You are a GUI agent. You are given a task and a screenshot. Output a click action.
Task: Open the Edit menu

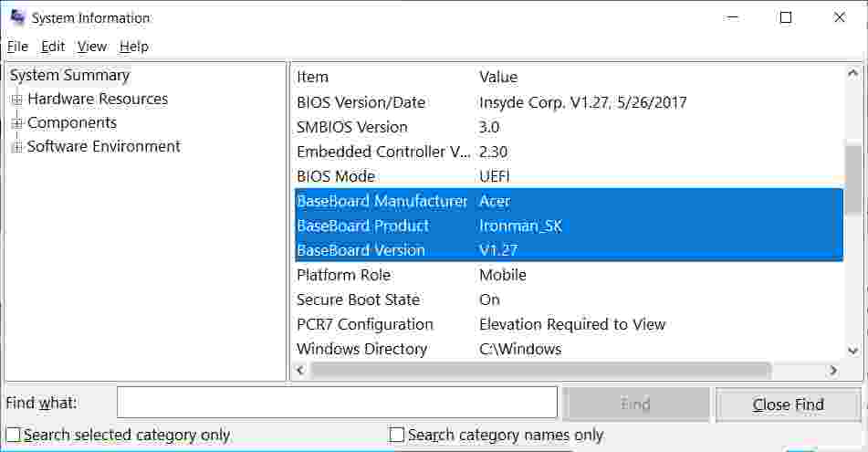(x=53, y=47)
